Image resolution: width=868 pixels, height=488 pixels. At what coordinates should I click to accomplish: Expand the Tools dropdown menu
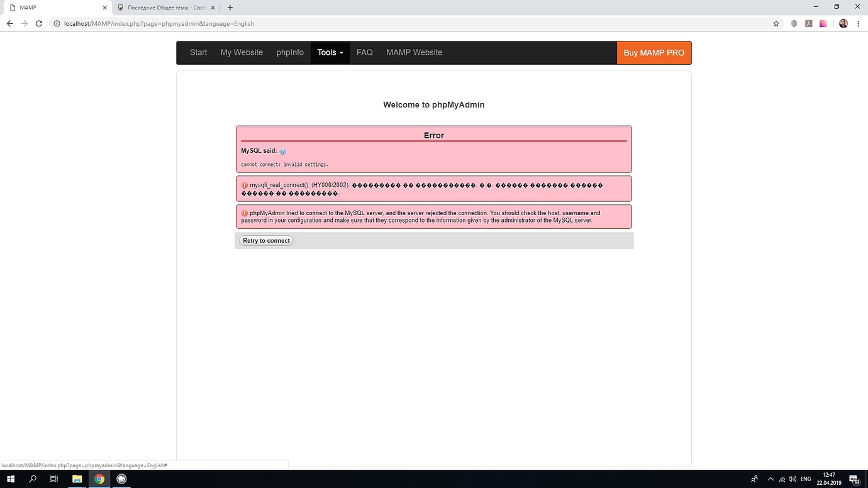(330, 53)
